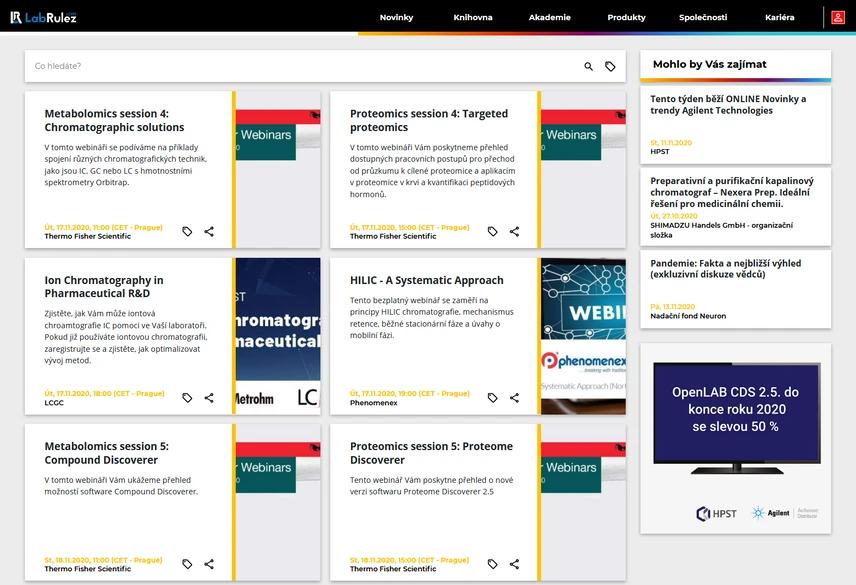This screenshot has height=585, width=856.
Task: Click tag icon on Metabolomics session 5 card
Action: [x=187, y=564]
